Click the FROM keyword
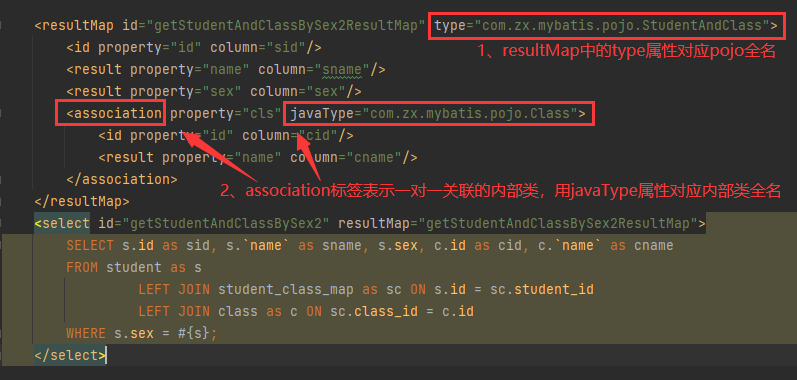Image resolution: width=797 pixels, height=380 pixels. [x=82, y=267]
